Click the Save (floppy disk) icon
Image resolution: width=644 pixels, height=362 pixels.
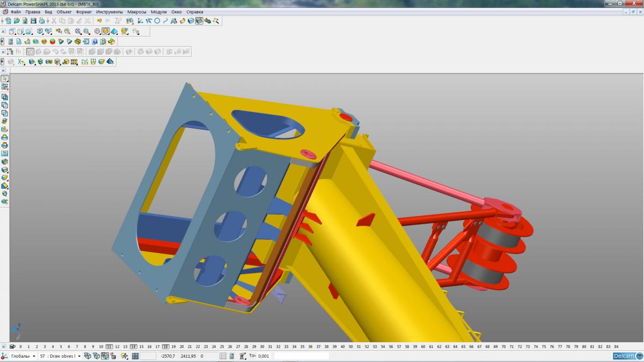tap(33, 21)
